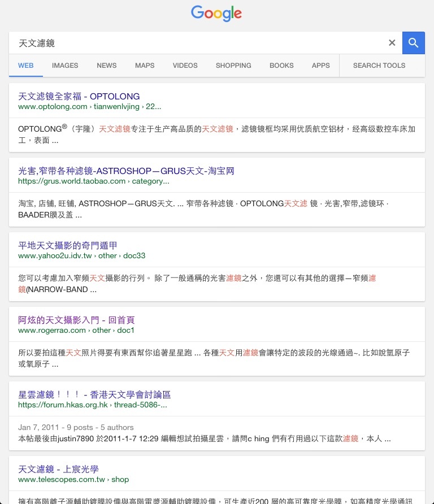Open the Shopping tab
The image size is (434, 504).
(233, 66)
